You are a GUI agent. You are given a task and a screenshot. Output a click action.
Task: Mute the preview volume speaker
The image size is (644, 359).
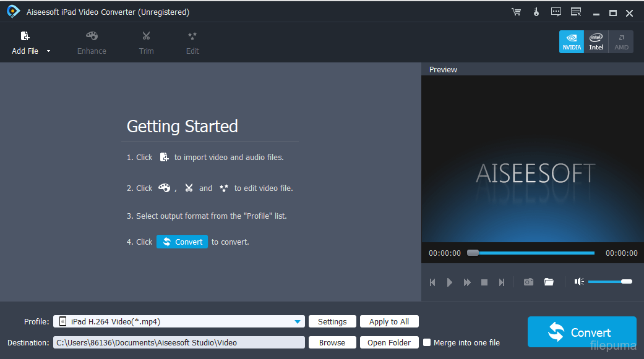pos(578,282)
